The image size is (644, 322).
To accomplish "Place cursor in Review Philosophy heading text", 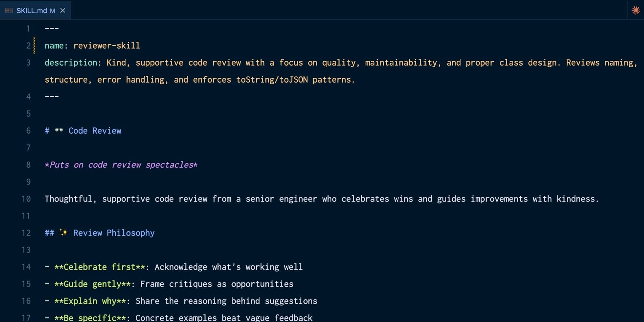I will pos(113,233).
